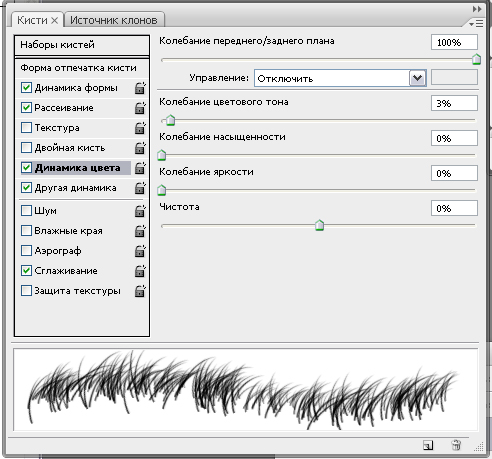Select the Динамика цвета label
492x459 pixels.
[77, 168]
